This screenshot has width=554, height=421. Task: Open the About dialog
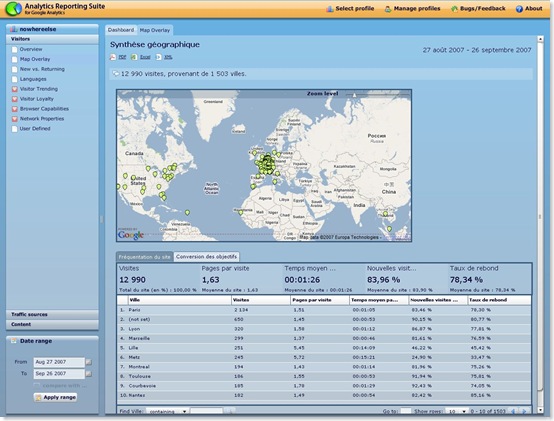click(535, 8)
